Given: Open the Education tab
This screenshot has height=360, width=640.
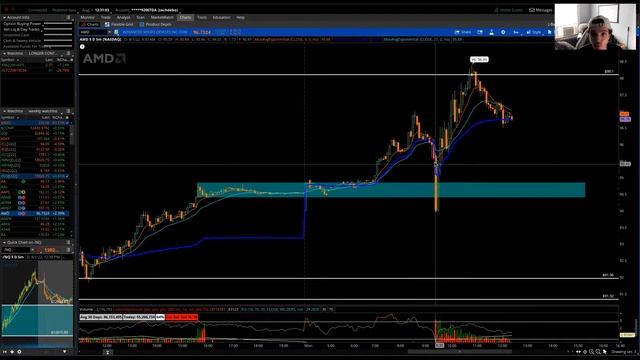Looking at the screenshot, I should [x=221, y=18].
